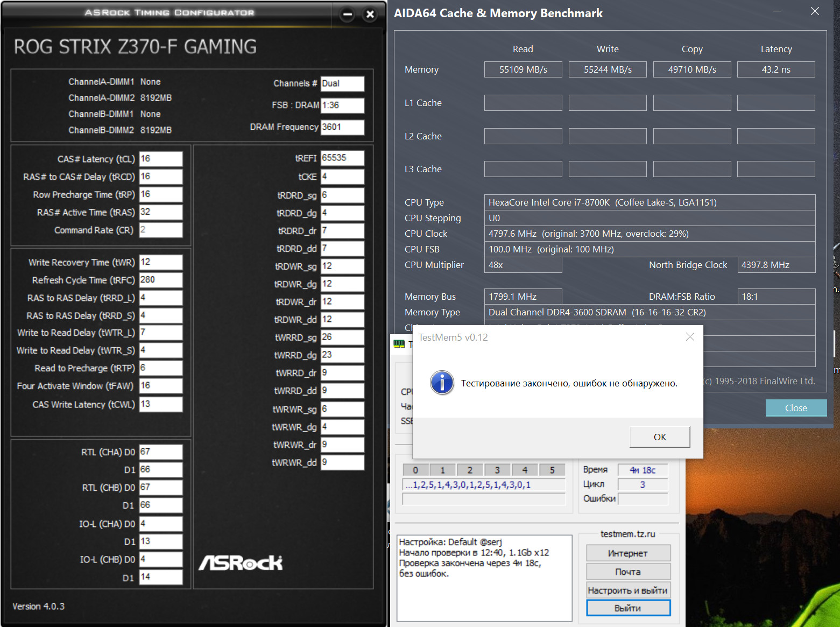Click the CPU Type value field
Screen dimensions: 840x627
[650, 202]
